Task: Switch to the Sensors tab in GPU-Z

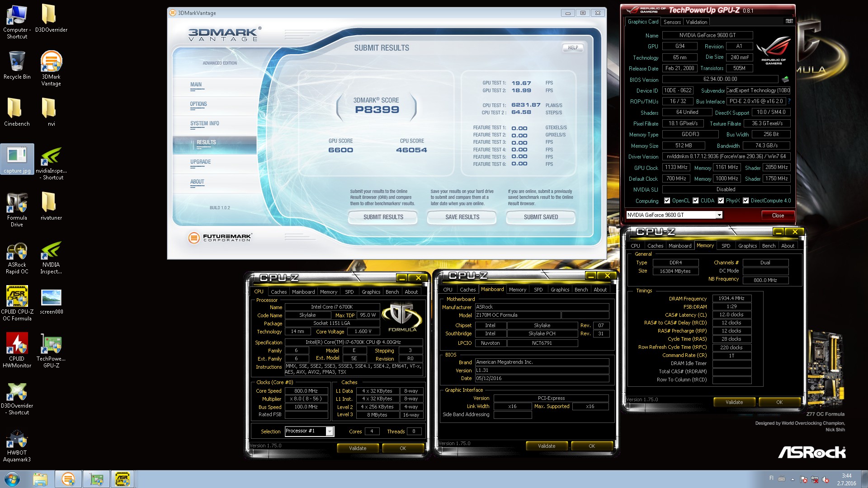Action: point(672,22)
